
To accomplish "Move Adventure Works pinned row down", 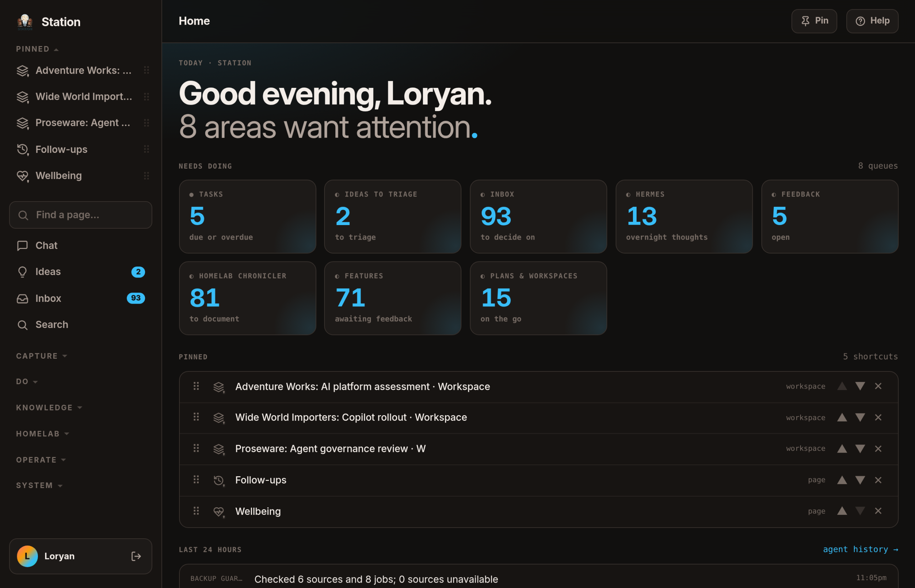I will 860,387.
